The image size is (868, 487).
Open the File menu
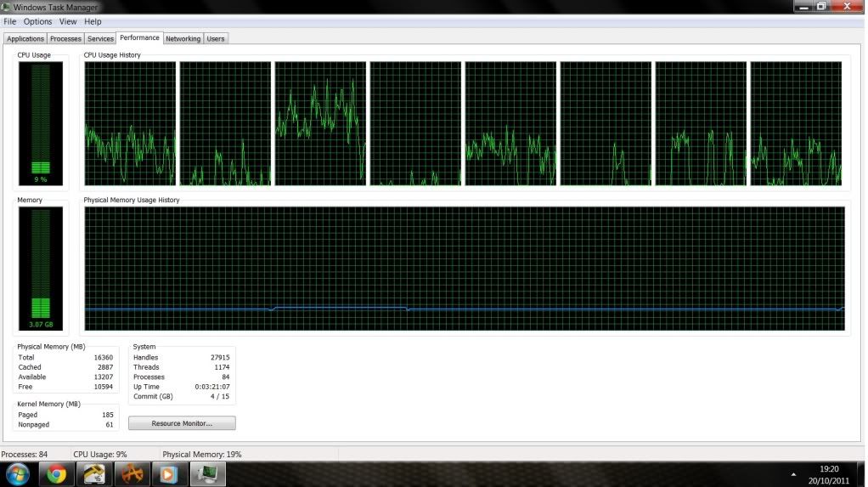tap(10, 21)
